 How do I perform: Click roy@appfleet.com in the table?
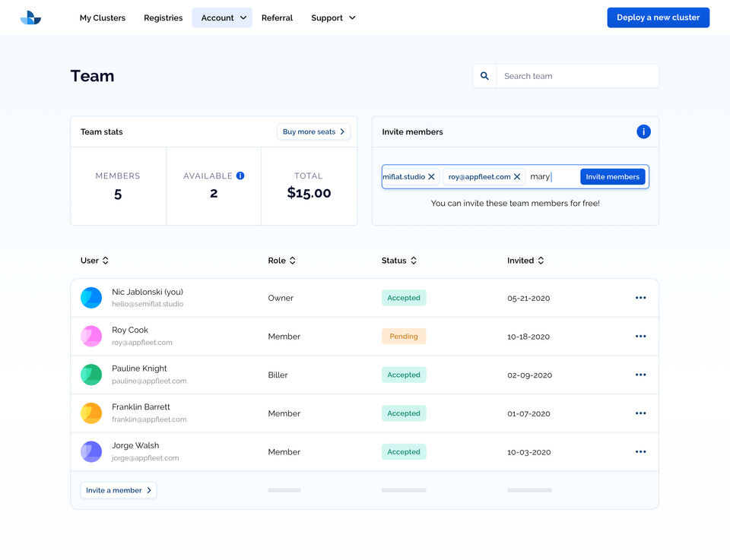point(142,343)
